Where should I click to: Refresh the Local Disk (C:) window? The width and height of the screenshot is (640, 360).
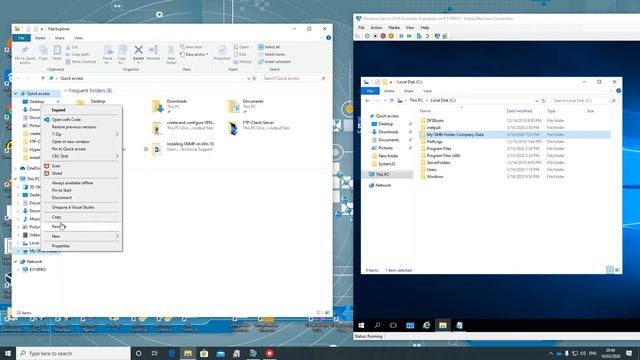tap(544, 100)
